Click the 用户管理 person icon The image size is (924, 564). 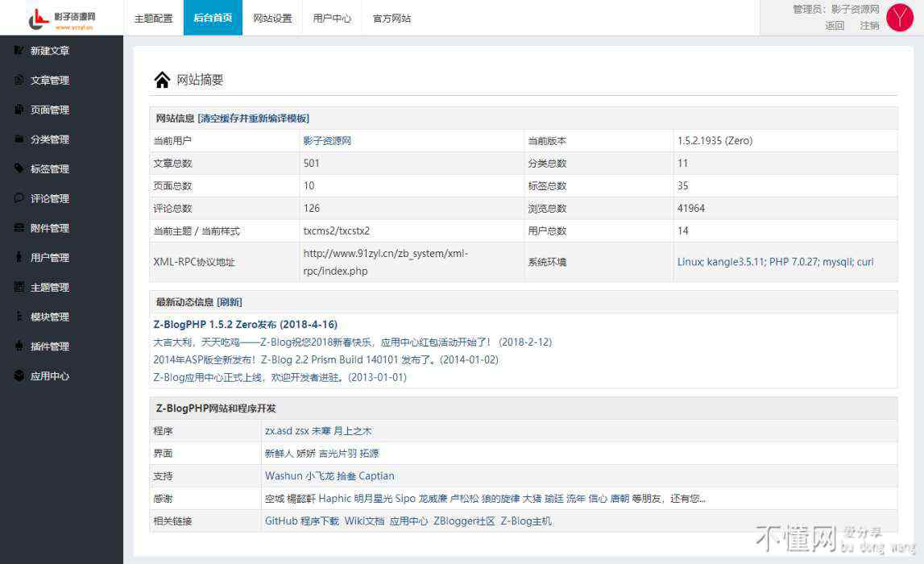point(19,257)
